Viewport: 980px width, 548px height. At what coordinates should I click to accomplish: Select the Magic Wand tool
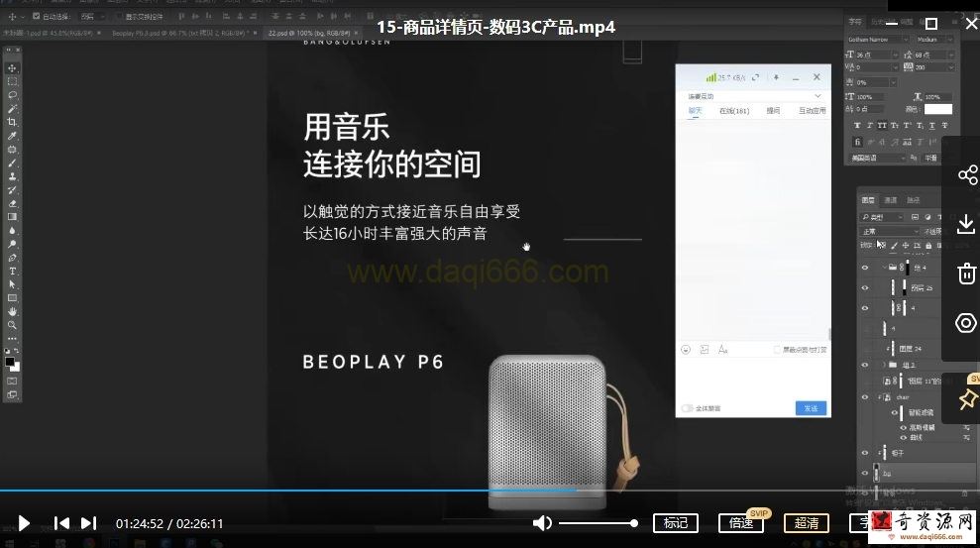point(12,109)
